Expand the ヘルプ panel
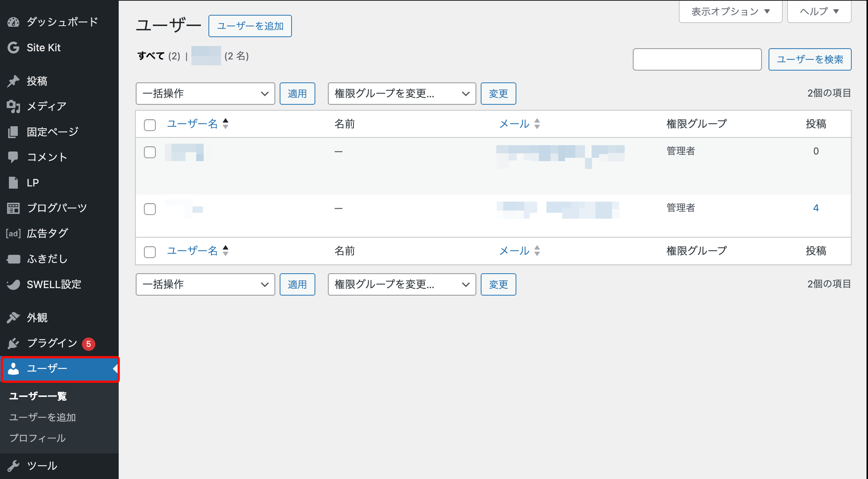Viewport: 868px width, 479px height. click(x=819, y=12)
